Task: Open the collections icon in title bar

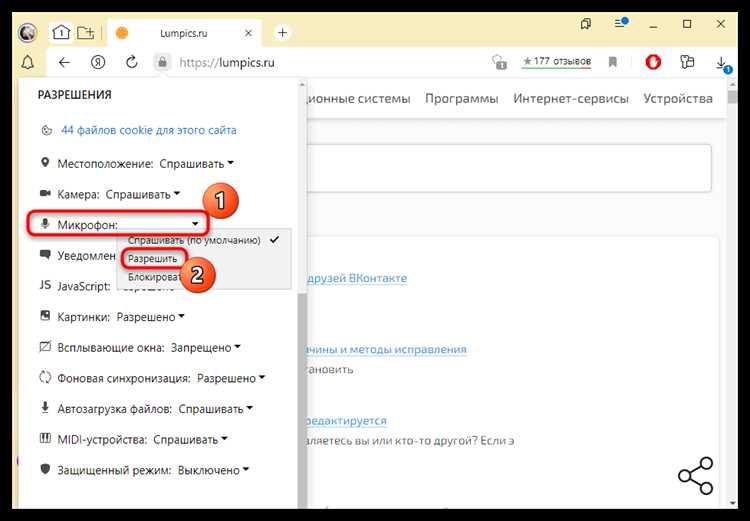Action: tap(585, 23)
